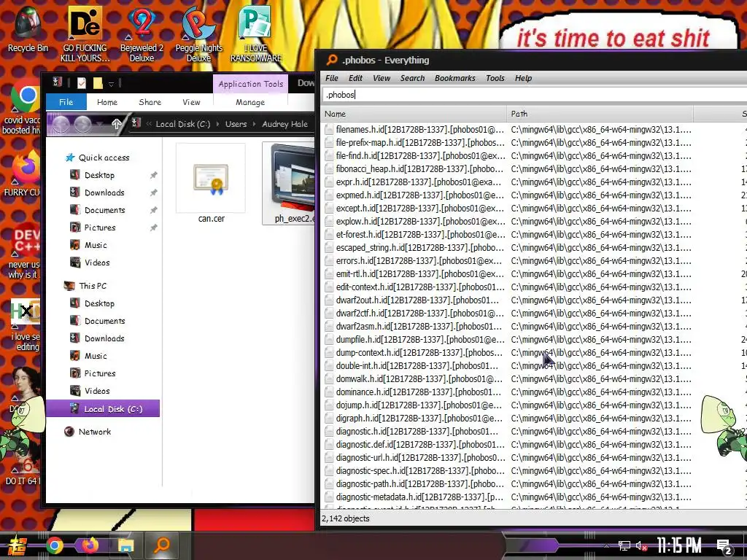Open the notification center icon
The height and width of the screenshot is (560, 747).
(724, 546)
